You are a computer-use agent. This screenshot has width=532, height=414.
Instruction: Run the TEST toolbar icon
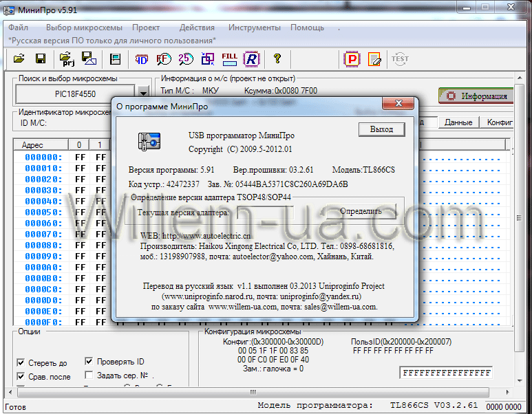pyautogui.click(x=400, y=59)
